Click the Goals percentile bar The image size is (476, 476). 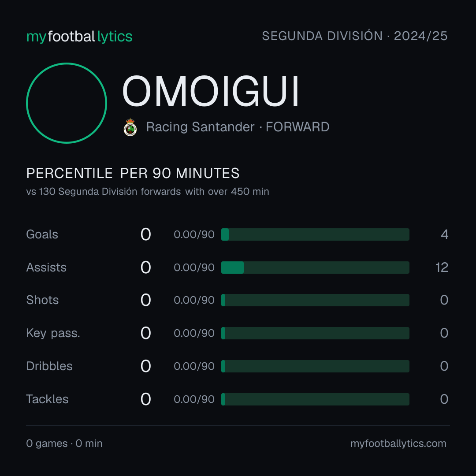315,234
